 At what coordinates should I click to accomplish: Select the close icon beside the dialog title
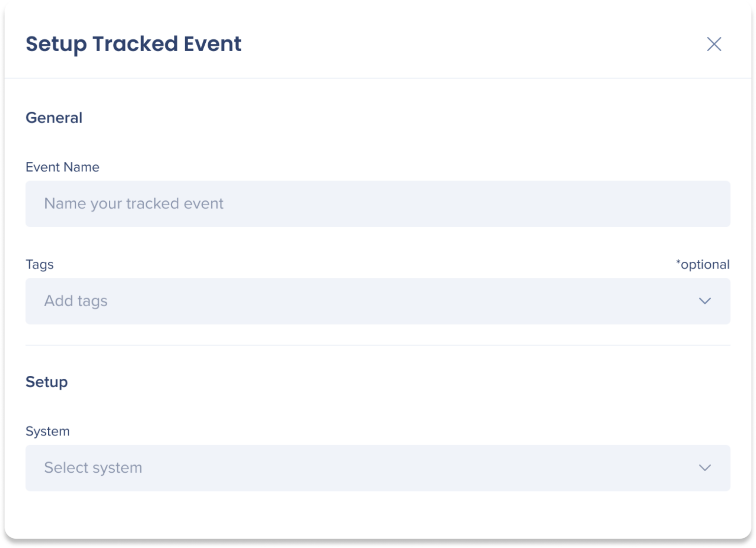pyautogui.click(x=714, y=44)
